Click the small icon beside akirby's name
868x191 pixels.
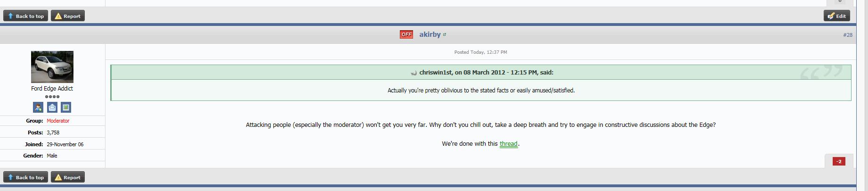pos(445,34)
